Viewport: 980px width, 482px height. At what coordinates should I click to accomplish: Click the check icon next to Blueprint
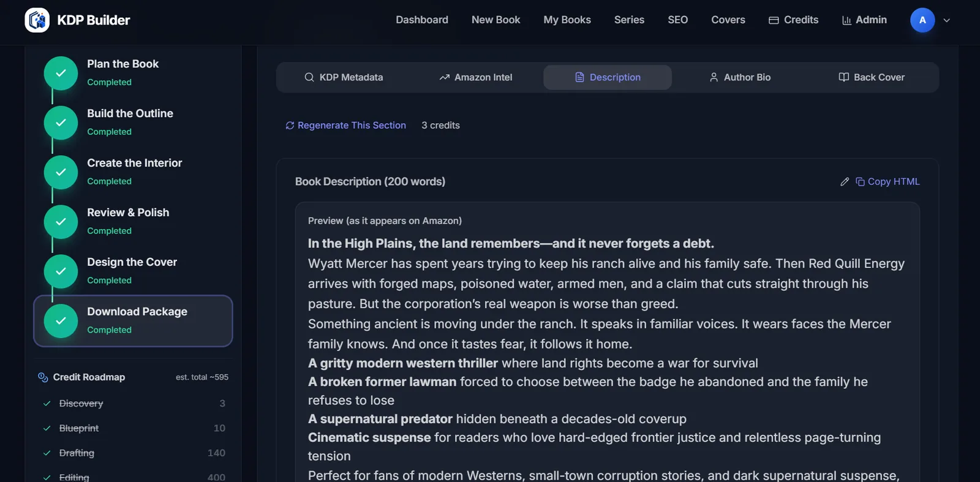pos(47,428)
